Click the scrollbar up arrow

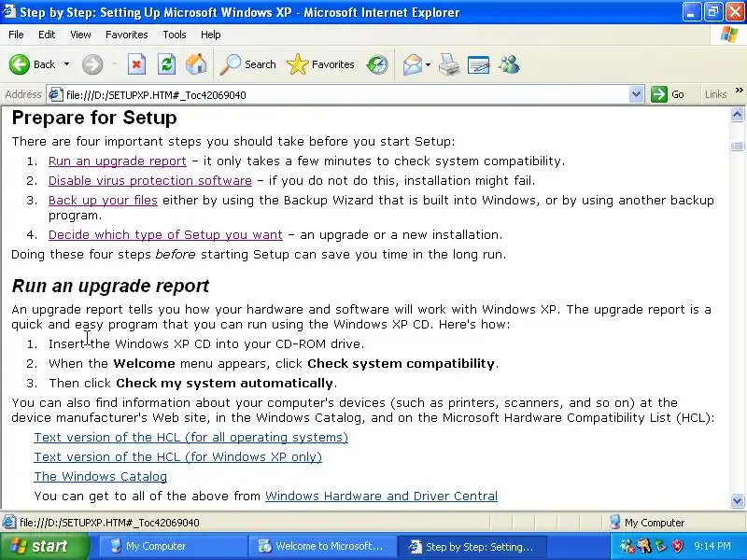coord(737,114)
